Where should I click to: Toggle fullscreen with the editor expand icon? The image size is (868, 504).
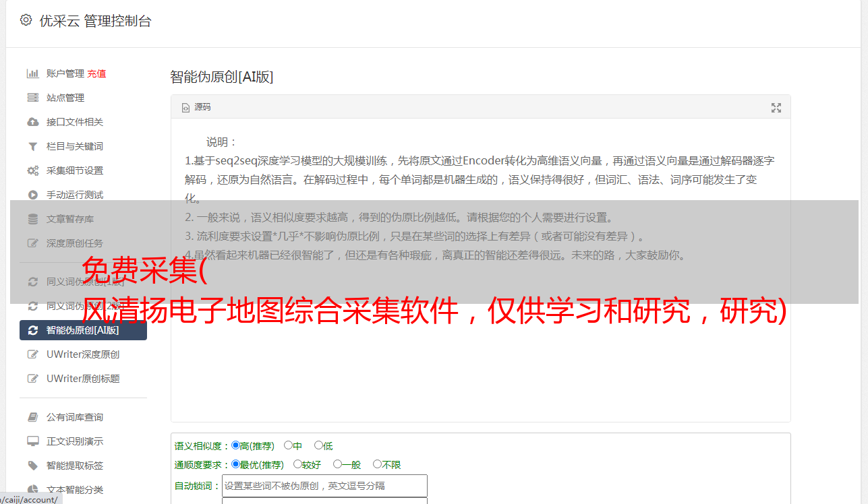click(776, 108)
